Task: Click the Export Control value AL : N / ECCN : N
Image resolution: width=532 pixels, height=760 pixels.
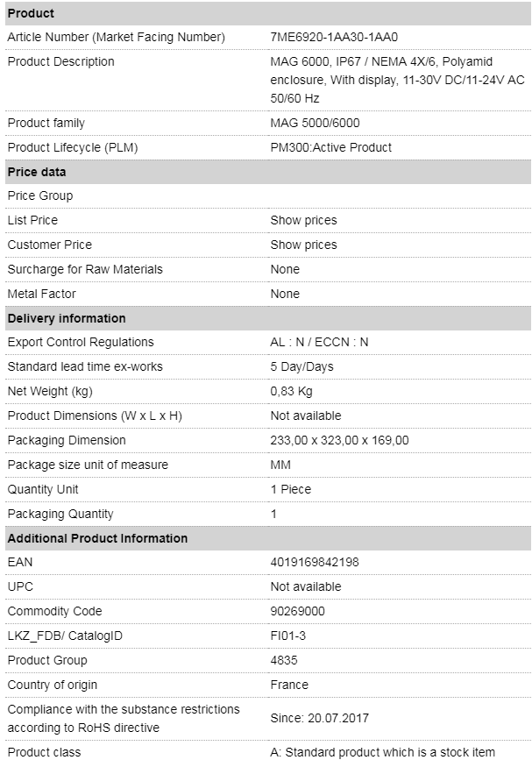Action: point(319,342)
